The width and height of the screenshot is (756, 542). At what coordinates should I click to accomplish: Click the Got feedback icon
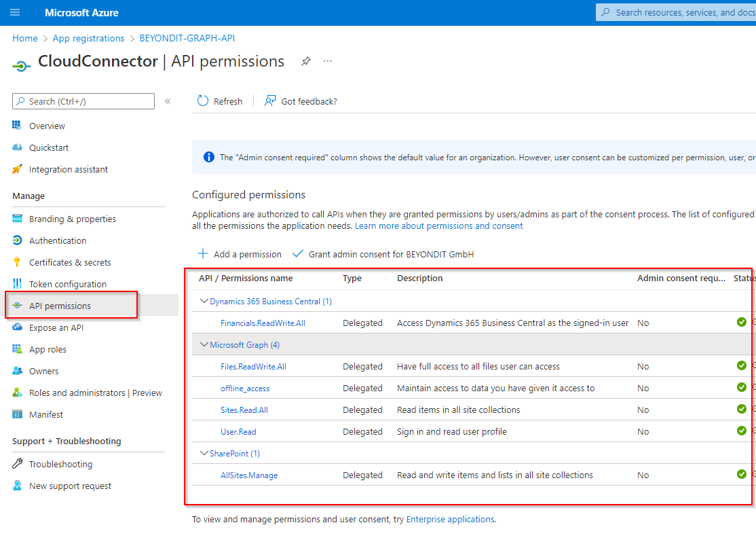(270, 101)
